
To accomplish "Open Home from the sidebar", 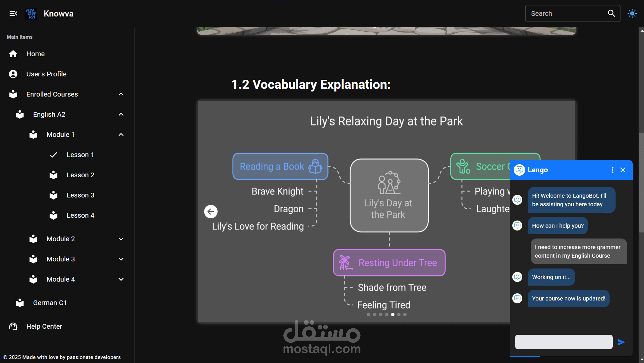I will coord(36,54).
